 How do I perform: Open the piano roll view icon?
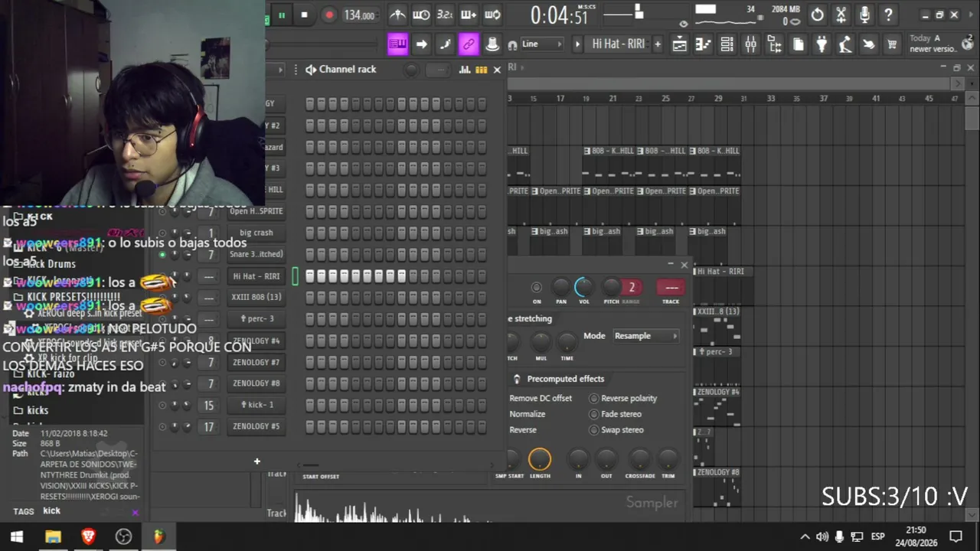703,44
